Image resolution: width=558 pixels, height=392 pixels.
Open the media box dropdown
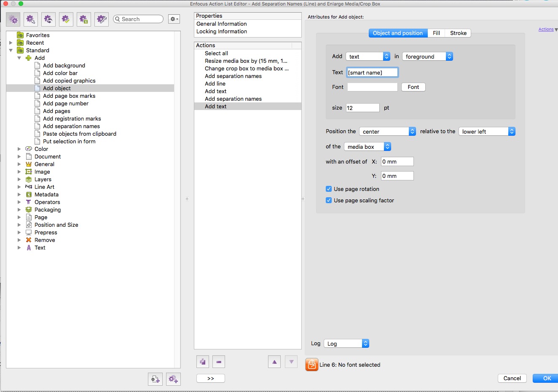pos(368,147)
